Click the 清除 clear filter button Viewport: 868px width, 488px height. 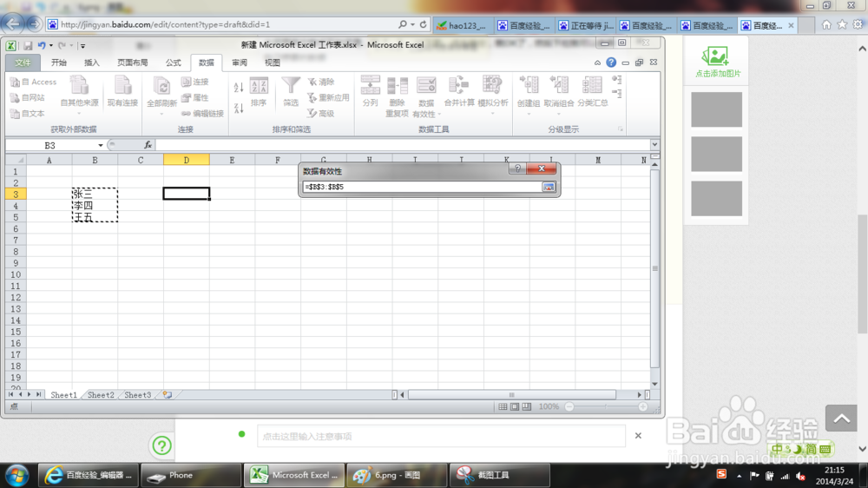click(321, 82)
